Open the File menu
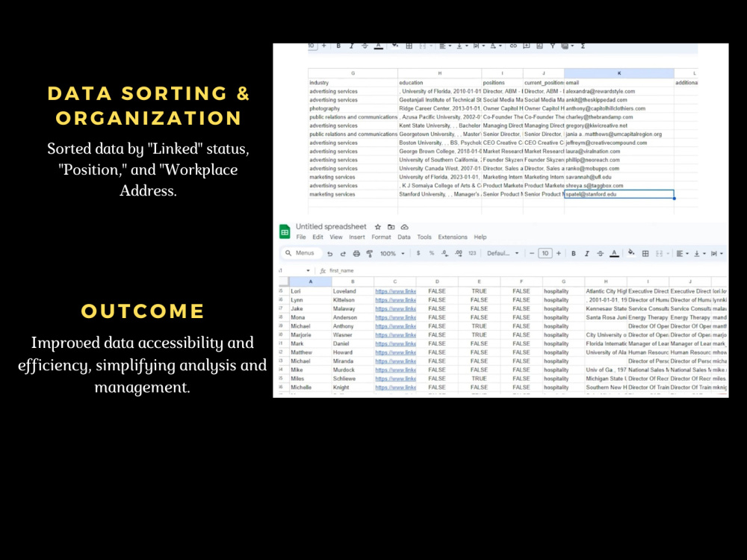Screen dimensions: 747x560 pos(301,237)
